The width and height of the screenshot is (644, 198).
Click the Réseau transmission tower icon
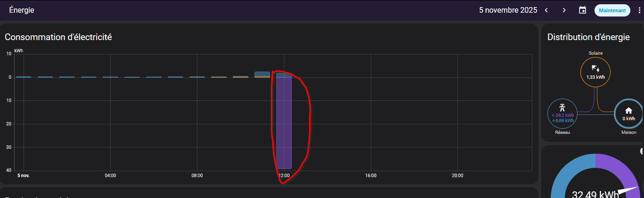[562, 107]
